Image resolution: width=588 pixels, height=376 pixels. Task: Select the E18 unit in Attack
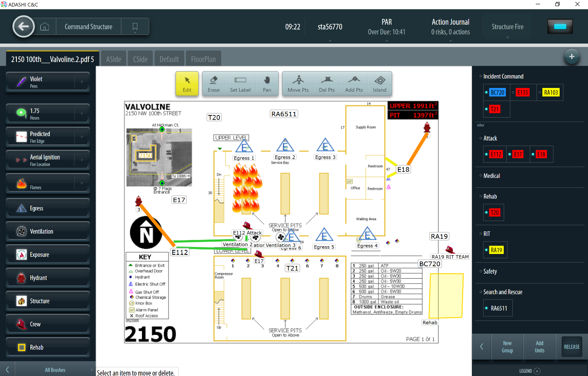pos(541,155)
